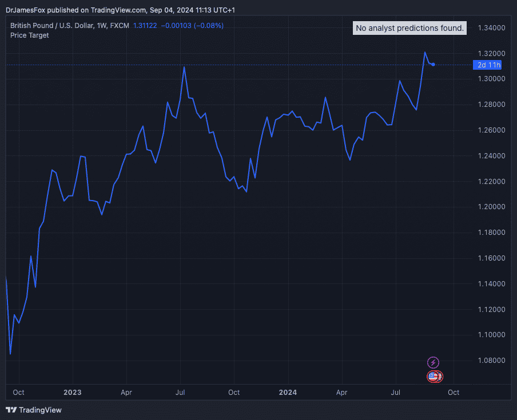
Task: Click the 1.34000 price scale label
Action: click(491, 28)
